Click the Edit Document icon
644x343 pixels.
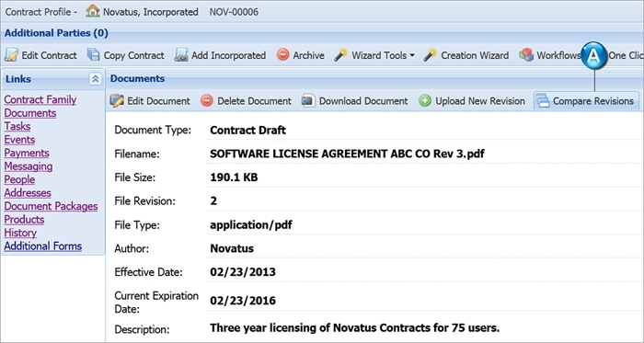117,101
